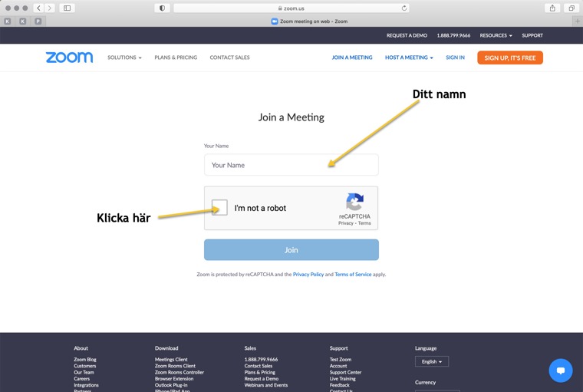The height and width of the screenshot is (392, 583).
Task: Open reCAPTCHA Privacy link
Action: point(346,223)
